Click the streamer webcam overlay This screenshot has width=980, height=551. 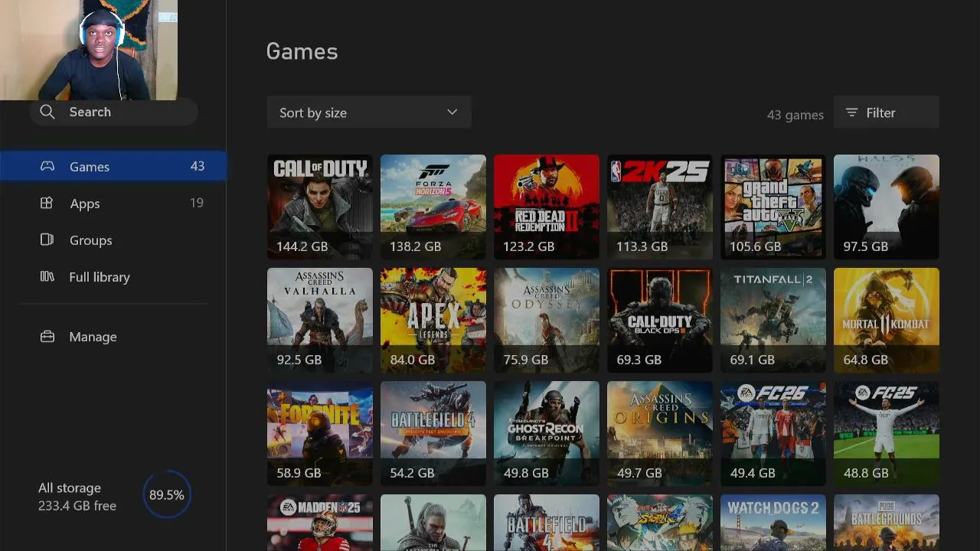click(89, 50)
